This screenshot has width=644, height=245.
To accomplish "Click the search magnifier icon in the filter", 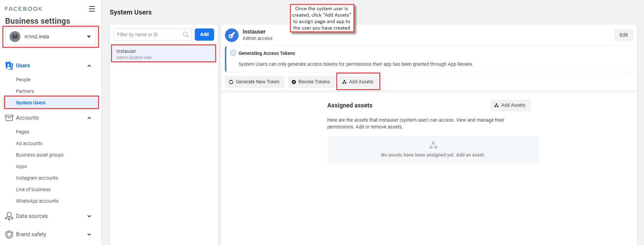I will point(186,35).
